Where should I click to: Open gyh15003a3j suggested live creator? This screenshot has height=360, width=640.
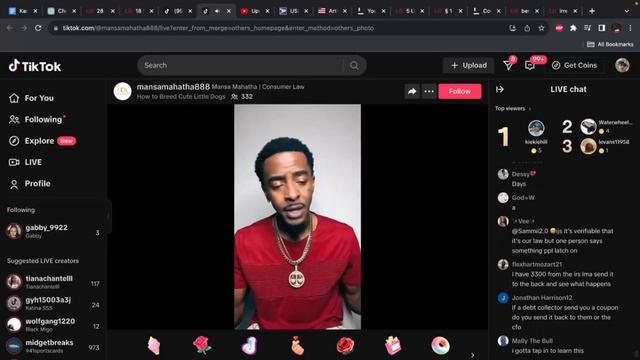(x=54, y=303)
